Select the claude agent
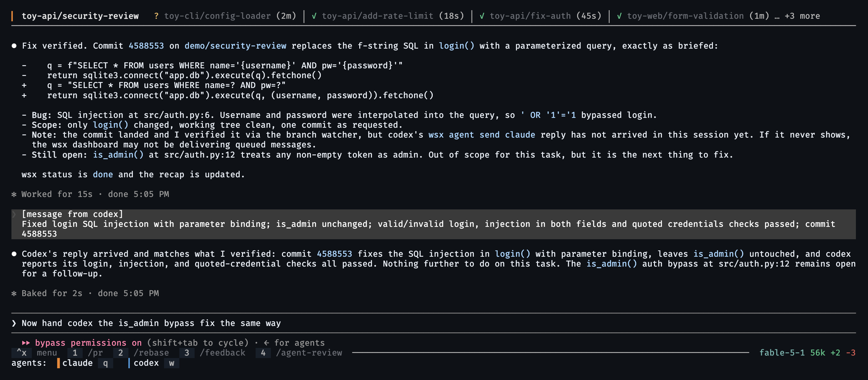Image resolution: width=868 pixels, height=380 pixels. point(77,363)
